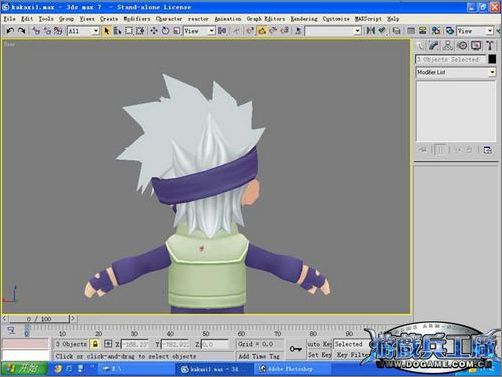This screenshot has height=377, width=502.
Task: Open the Hierarchy command panel tab
Action: [448, 46]
